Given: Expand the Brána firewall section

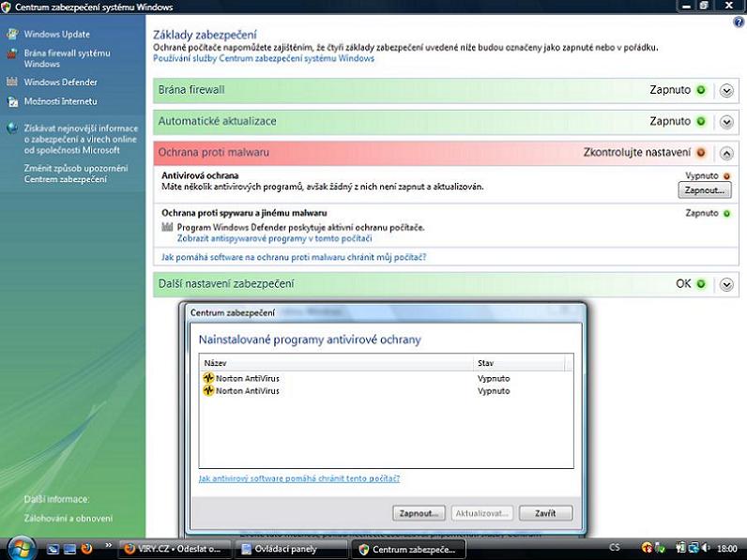Looking at the screenshot, I should click(726, 91).
